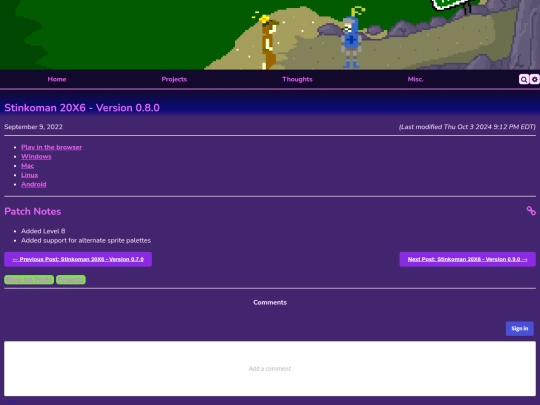
Task: Click the 'Patch Notes' heading
Action: 33,211
